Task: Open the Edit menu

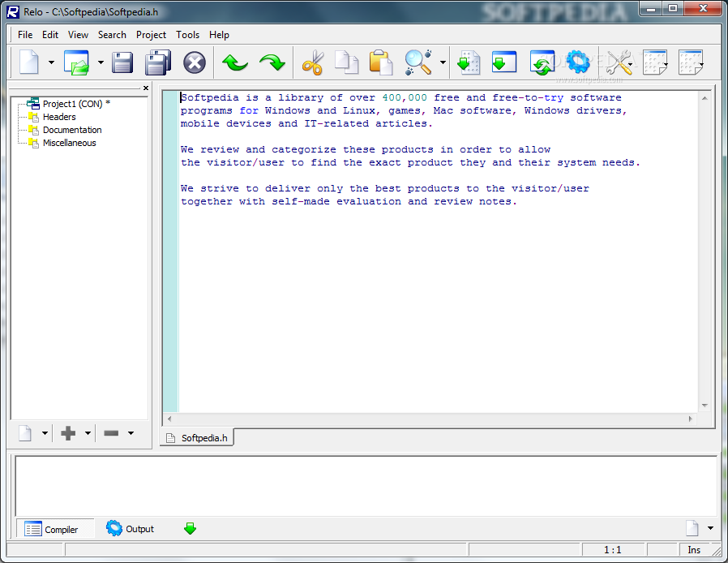Action: click(x=50, y=35)
